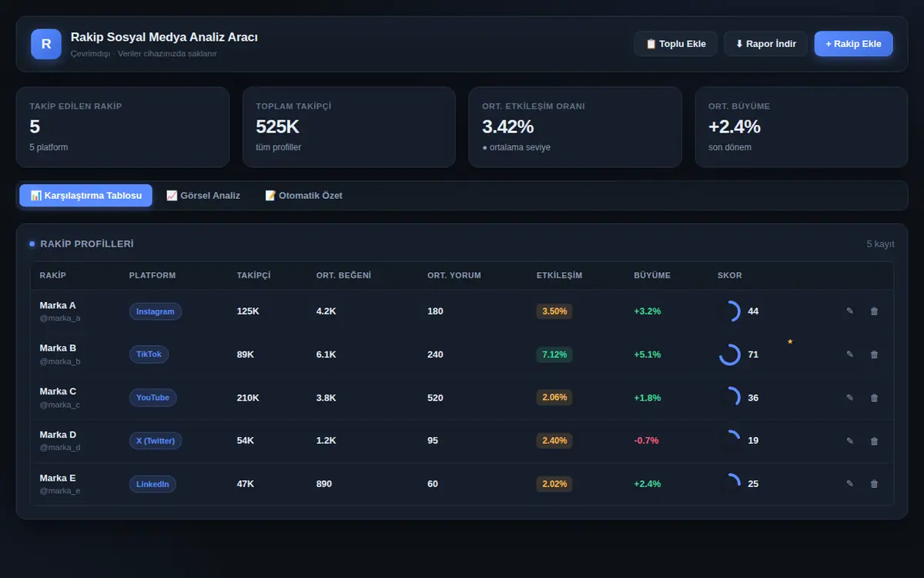
Task: Click the TAKİPÇİ column header
Action: pos(254,276)
